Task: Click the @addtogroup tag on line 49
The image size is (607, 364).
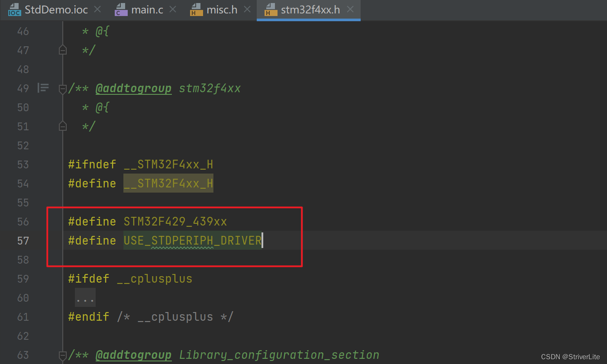Action: (x=133, y=88)
